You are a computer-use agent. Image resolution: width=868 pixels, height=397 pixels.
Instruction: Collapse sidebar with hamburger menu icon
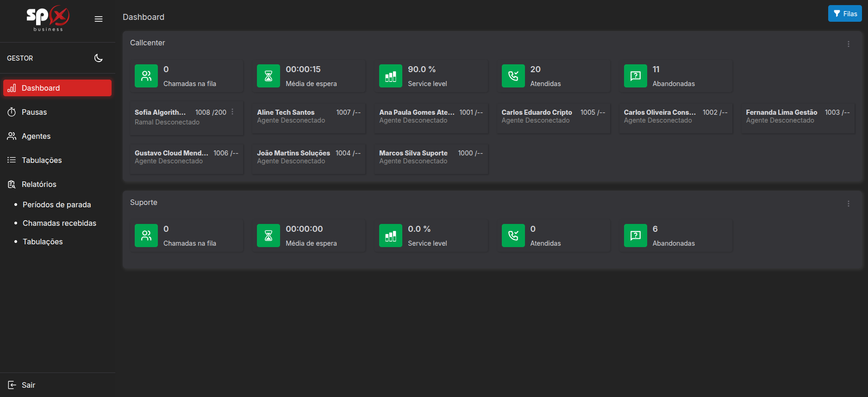pos(99,19)
